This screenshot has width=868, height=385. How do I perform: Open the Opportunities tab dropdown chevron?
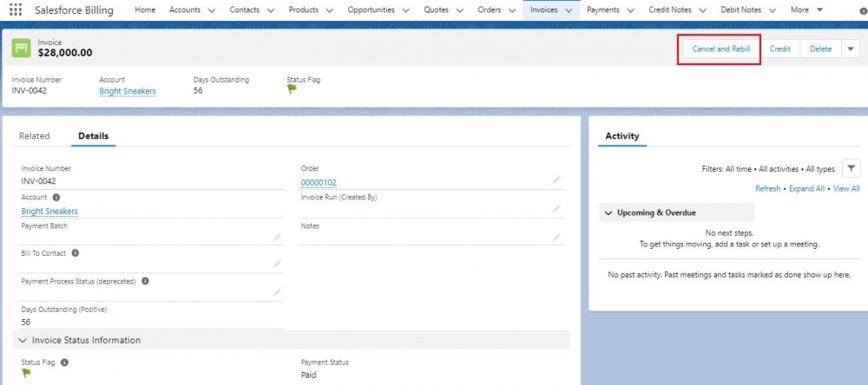[x=405, y=10]
